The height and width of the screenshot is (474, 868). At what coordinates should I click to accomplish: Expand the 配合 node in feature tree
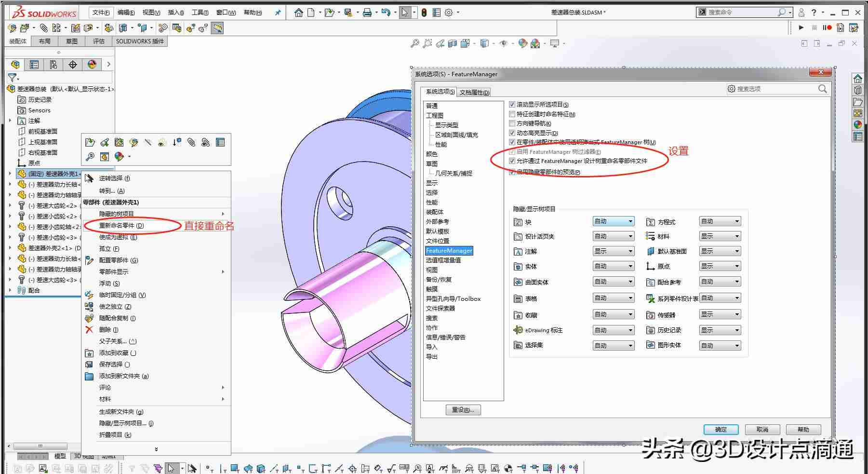pos(10,290)
